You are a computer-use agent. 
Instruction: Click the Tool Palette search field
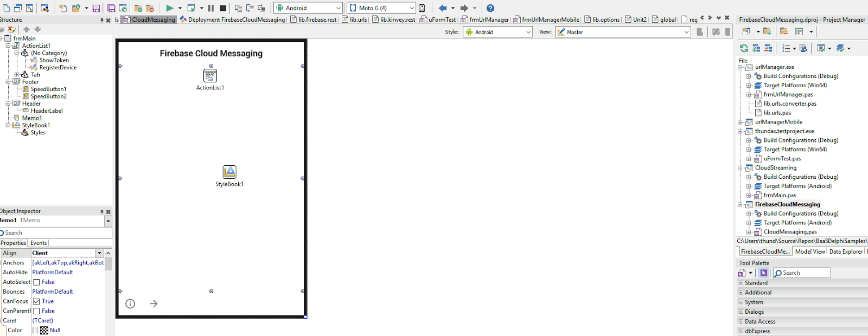pyautogui.click(x=802, y=273)
